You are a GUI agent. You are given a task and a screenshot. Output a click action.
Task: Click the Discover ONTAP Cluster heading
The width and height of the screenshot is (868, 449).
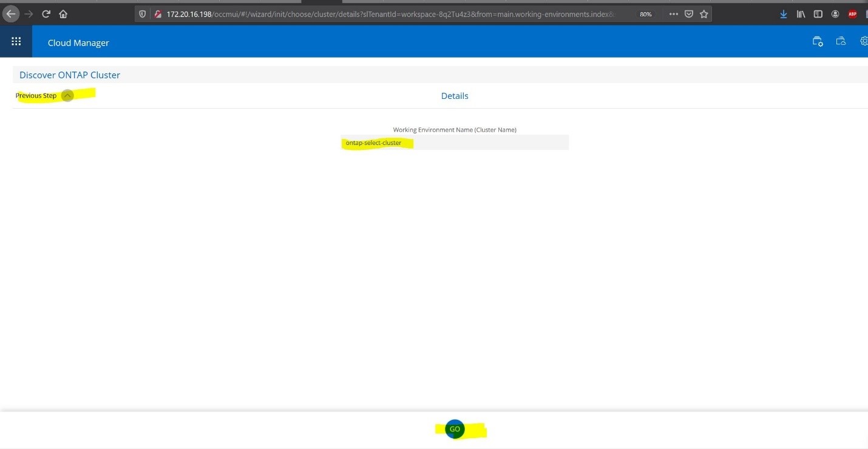pyautogui.click(x=70, y=75)
